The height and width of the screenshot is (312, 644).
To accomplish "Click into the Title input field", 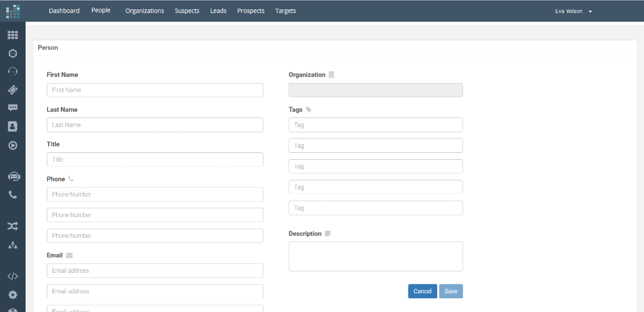I will tap(155, 159).
